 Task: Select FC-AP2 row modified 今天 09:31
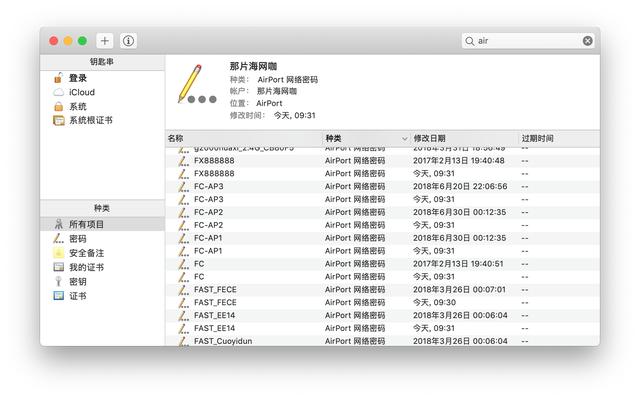(382, 225)
